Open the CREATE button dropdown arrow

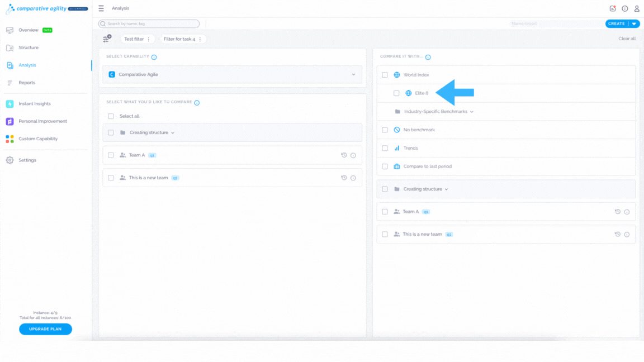click(x=634, y=24)
